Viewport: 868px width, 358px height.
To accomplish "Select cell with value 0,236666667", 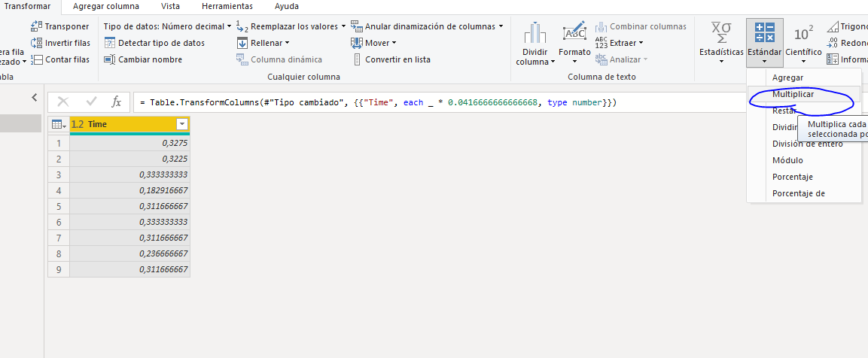I will coord(129,253).
